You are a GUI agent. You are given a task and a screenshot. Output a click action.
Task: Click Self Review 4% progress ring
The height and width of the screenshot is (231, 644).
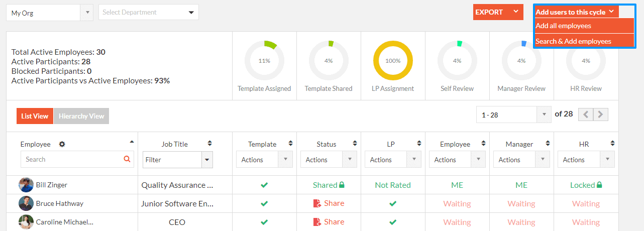457,61
